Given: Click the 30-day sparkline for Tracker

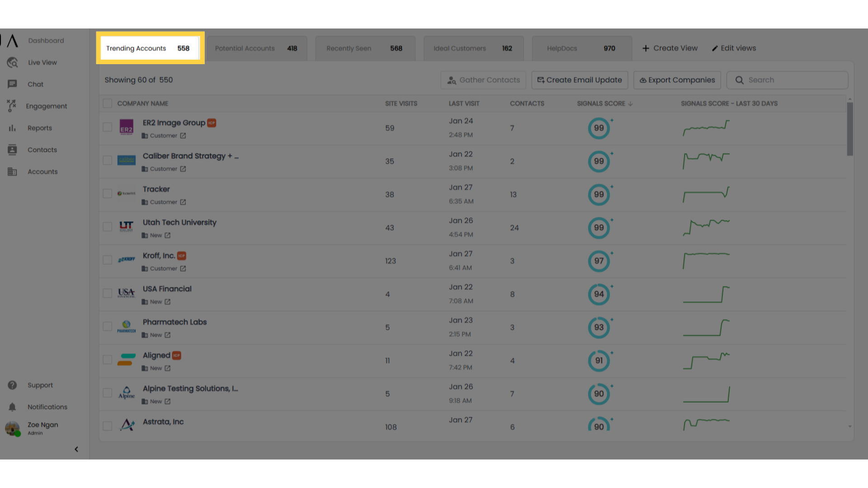Looking at the screenshot, I should (x=706, y=194).
